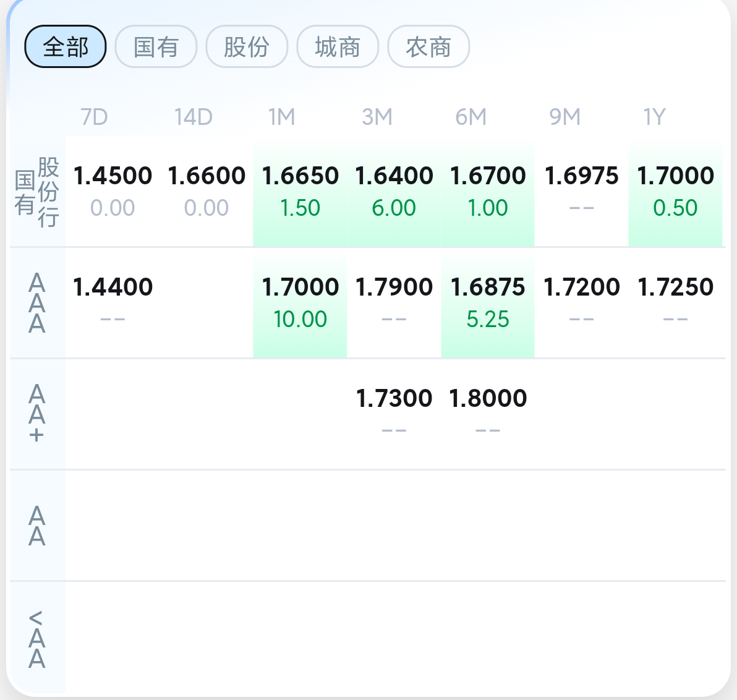Select the 全部 filter tab
This screenshot has height=700, width=737.
tap(66, 46)
